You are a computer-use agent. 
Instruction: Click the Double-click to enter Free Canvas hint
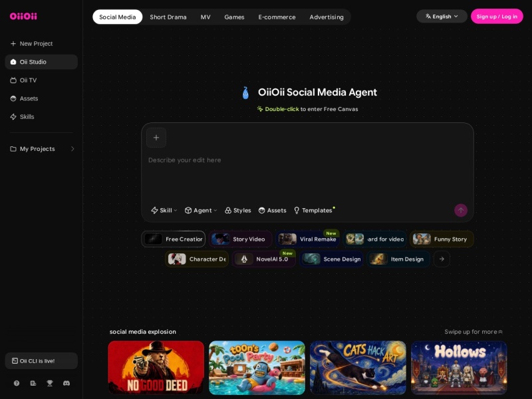click(308, 109)
